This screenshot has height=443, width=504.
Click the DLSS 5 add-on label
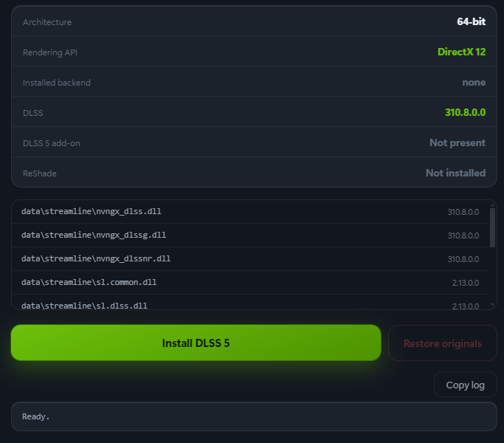coord(52,143)
